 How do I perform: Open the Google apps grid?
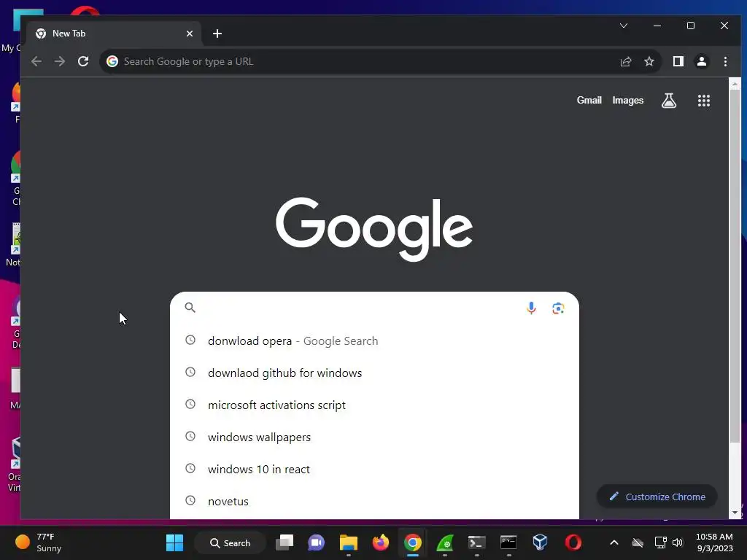[704, 101]
